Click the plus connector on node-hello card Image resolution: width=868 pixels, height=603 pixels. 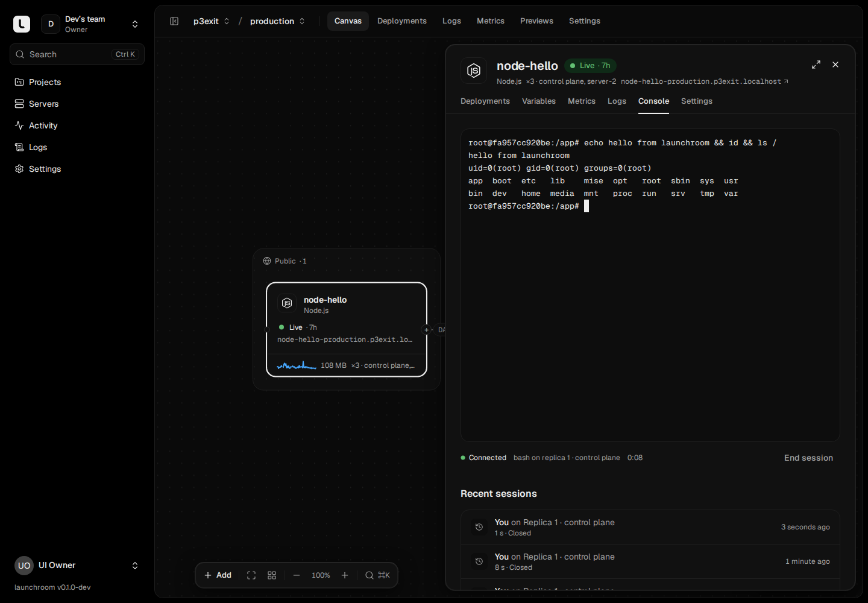[x=427, y=330]
